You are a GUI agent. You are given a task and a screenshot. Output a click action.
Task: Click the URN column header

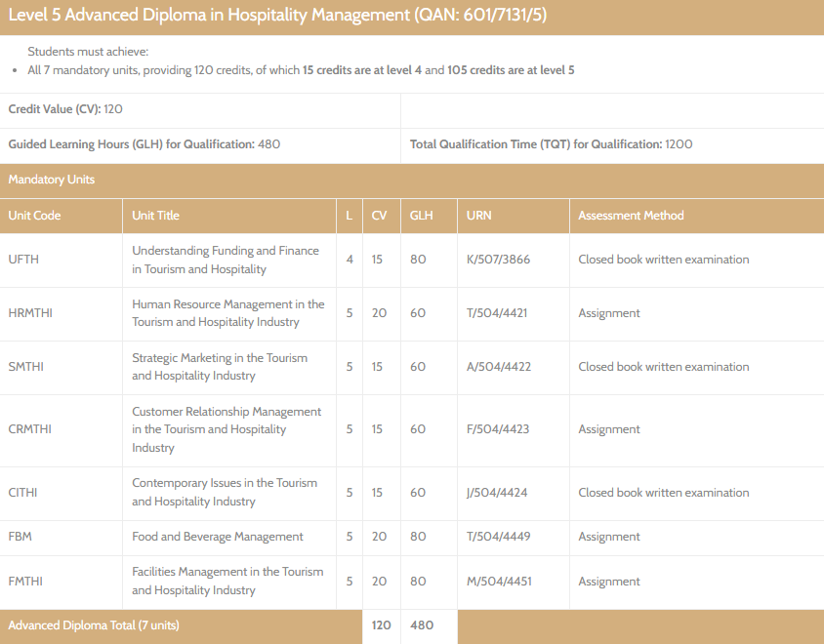[478, 216]
